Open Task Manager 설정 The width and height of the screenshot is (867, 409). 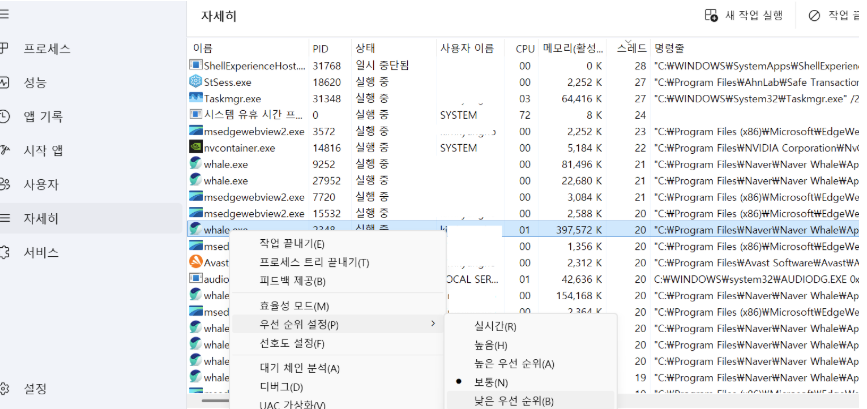pyautogui.click(x=35, y=389)
